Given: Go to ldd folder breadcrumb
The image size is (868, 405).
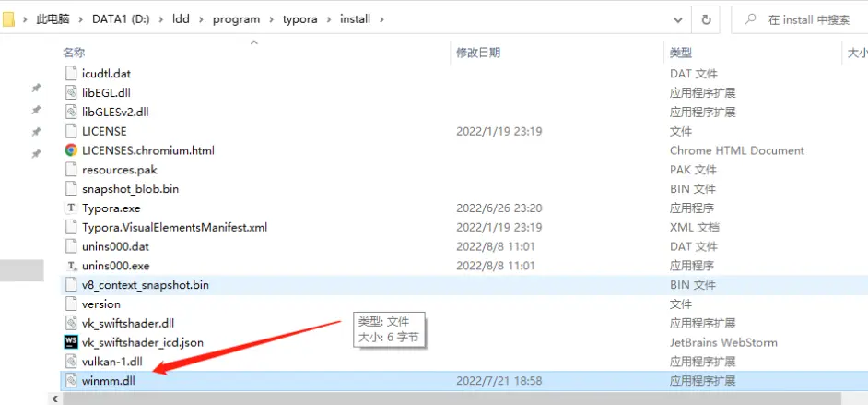Looking at the screenshot, I should click(181, 19).
